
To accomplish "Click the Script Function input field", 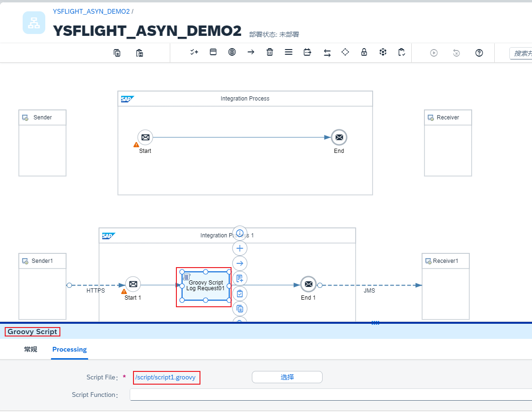I will tap(330, 395).
